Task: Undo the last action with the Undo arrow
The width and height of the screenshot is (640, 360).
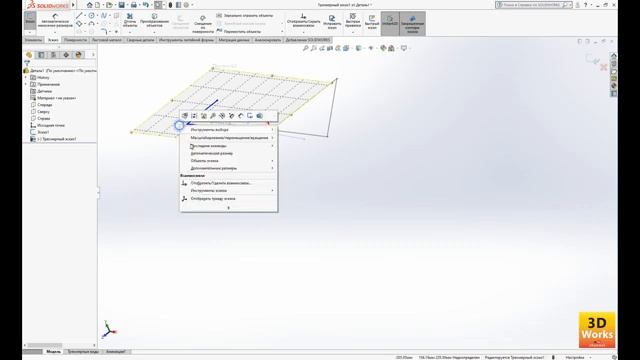Action: click(146, 5)
